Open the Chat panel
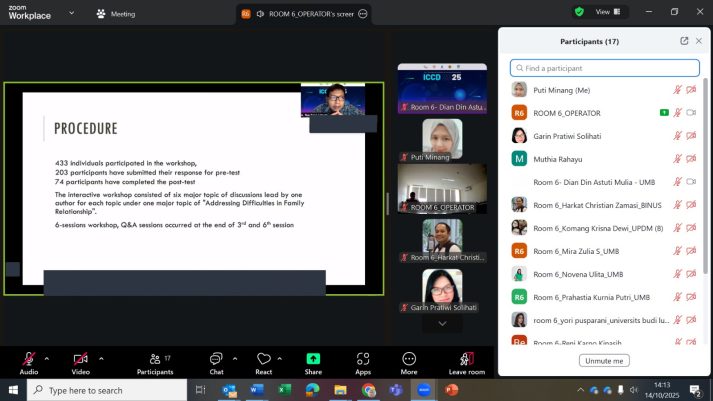Viewport: 713px width, 401px height. click(216, 359)
